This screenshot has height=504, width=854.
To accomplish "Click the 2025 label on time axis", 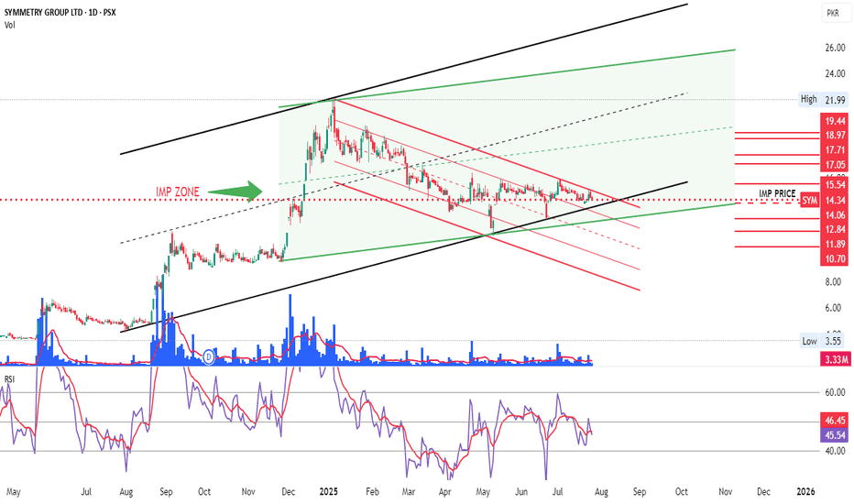I will tap(328, 491).
